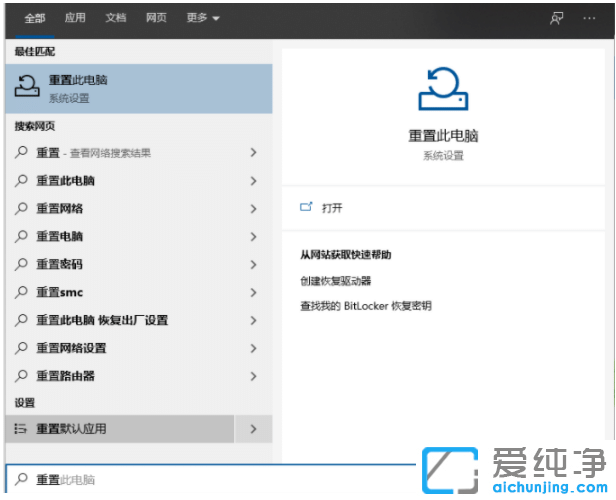Click the 重置默认应用 settings list icon
Screen dimensions: 616x500
point(21,429)
